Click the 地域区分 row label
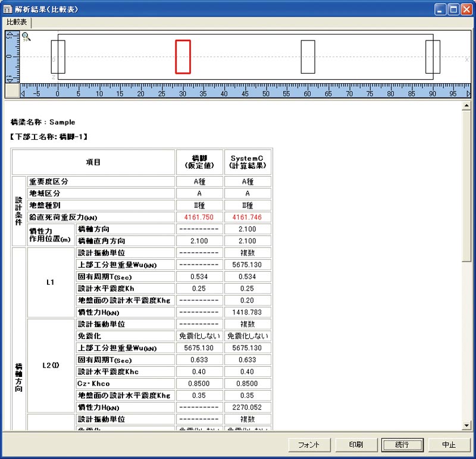476x459 pixels. tap(101, 193)
